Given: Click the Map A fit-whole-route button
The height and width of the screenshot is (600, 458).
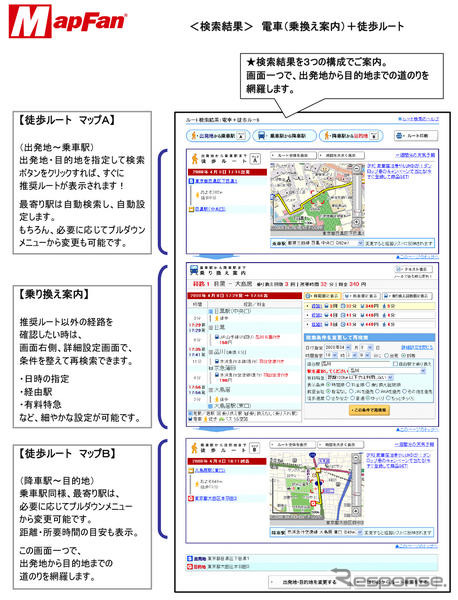Looking at the screenshot, I should coord(294,156).
